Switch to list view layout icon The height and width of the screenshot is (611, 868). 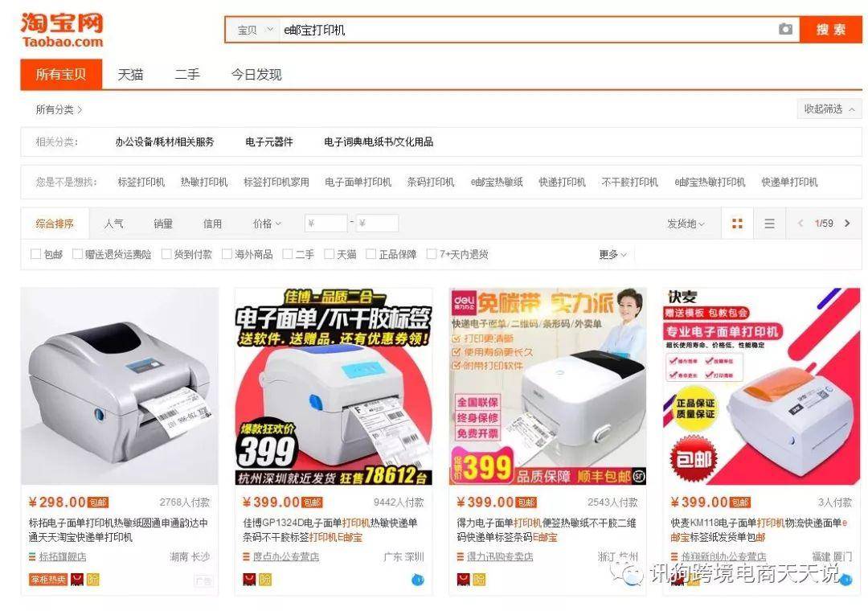click(769, 223)
